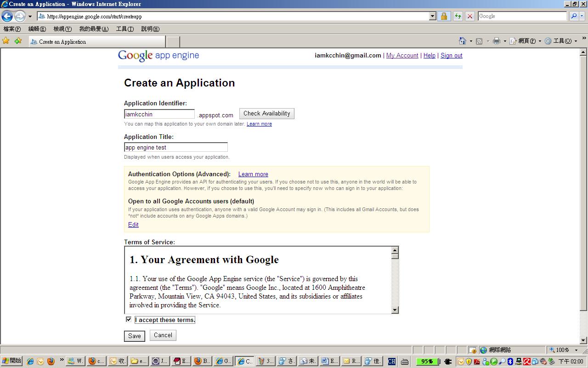Click the My Account link
The image size is (588, 368).
click(x=402, y=56)
